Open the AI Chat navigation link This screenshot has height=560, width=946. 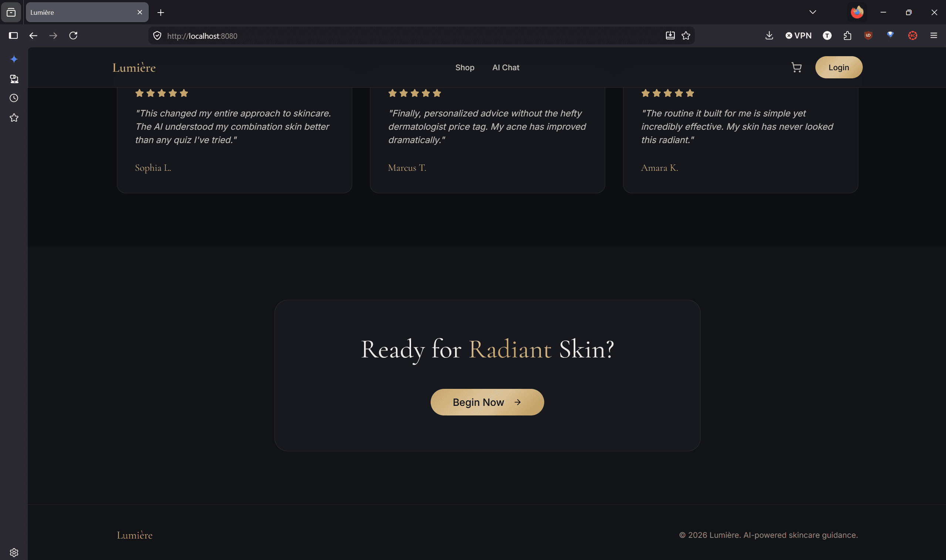(x=506, y=68)
